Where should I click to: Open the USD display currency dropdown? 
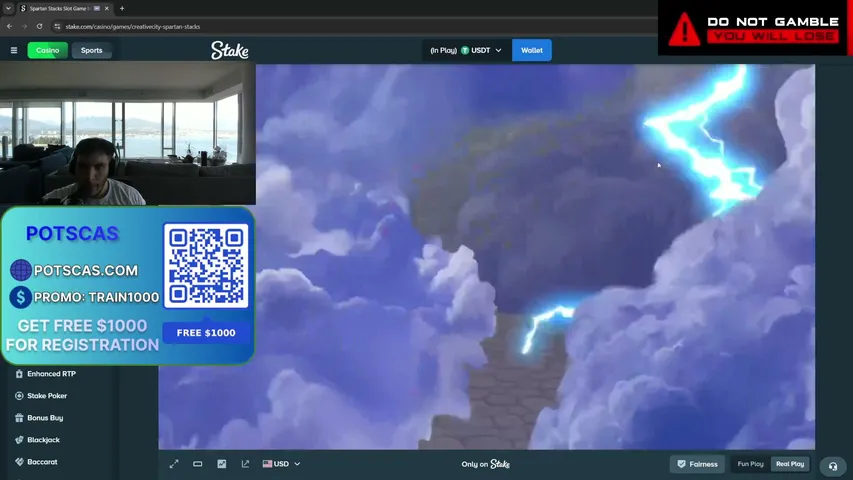tap(281, 464)
